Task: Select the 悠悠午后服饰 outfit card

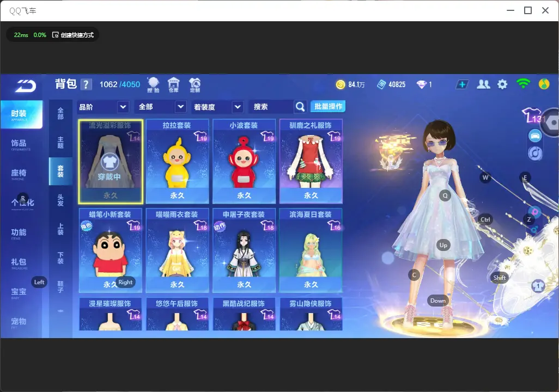Action: (177, 314)
